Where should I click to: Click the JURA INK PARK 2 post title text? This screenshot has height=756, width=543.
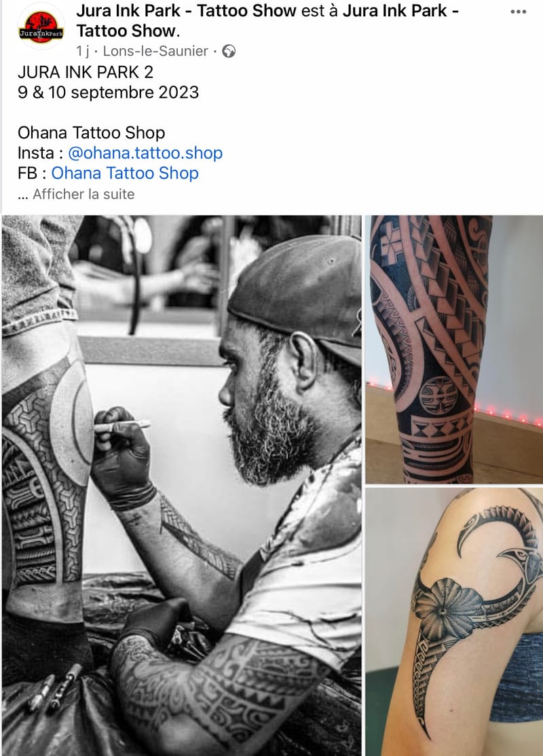pyautogui.click(x=86, y=72)
